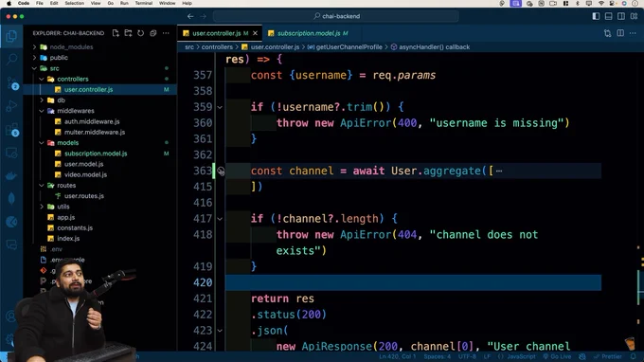Viewport: 644px width, 362px height.
Task: Toggle the primary side bar layout icon
Action: click(x=596, y=16)
